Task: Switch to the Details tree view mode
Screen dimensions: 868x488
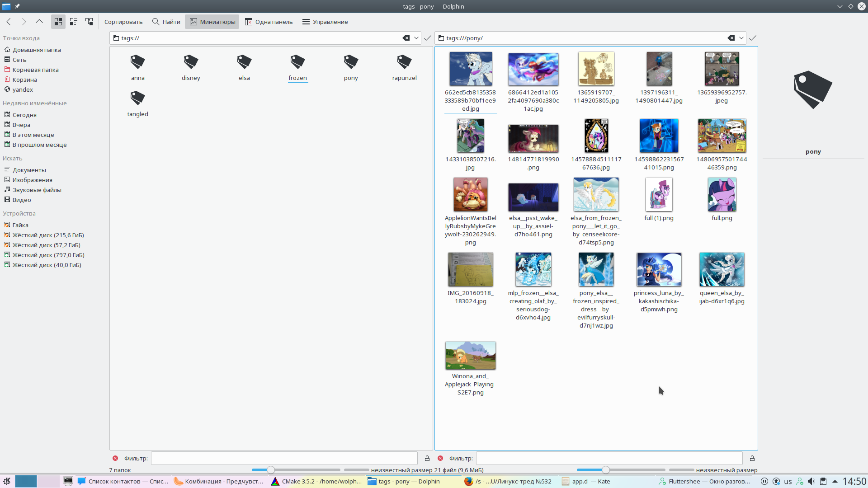Action: coord(89,22)
